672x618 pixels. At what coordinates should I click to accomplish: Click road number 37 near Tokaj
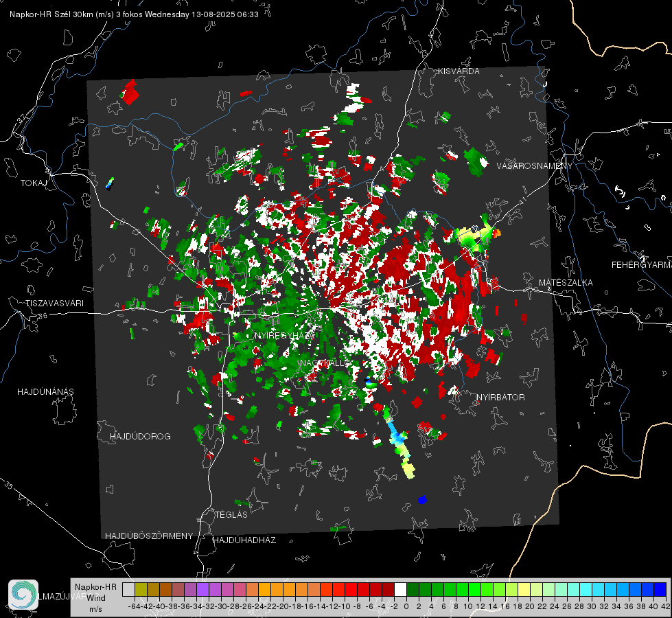(22, 118)
